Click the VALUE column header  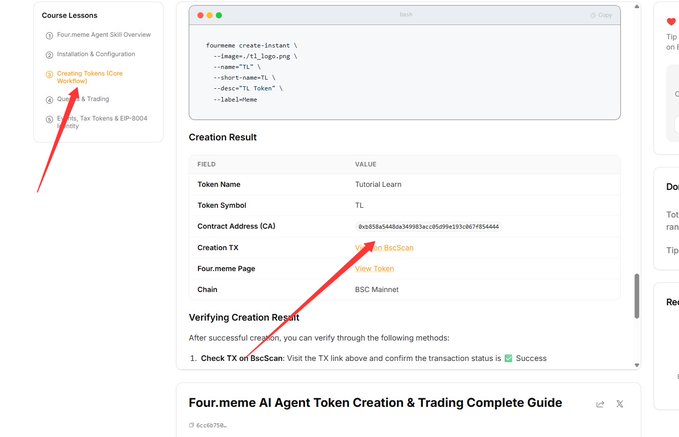365,164
